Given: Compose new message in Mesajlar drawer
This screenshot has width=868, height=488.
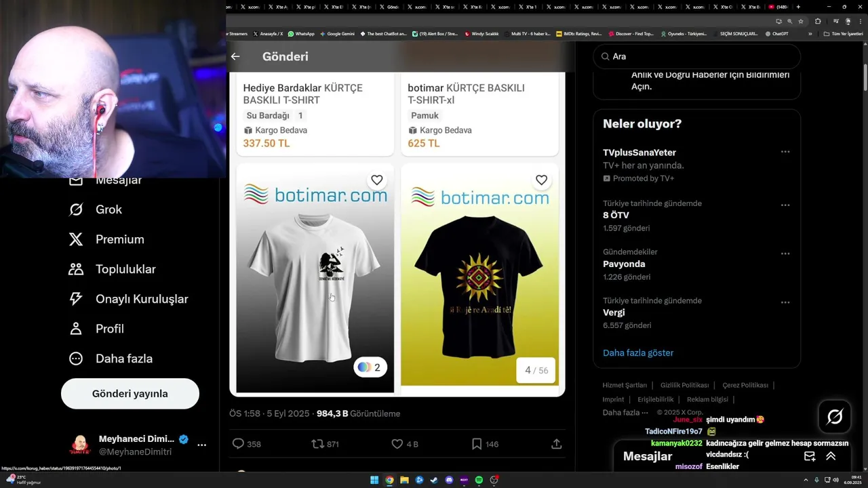Looking at the screenshot, I should [x=810, y=456].
